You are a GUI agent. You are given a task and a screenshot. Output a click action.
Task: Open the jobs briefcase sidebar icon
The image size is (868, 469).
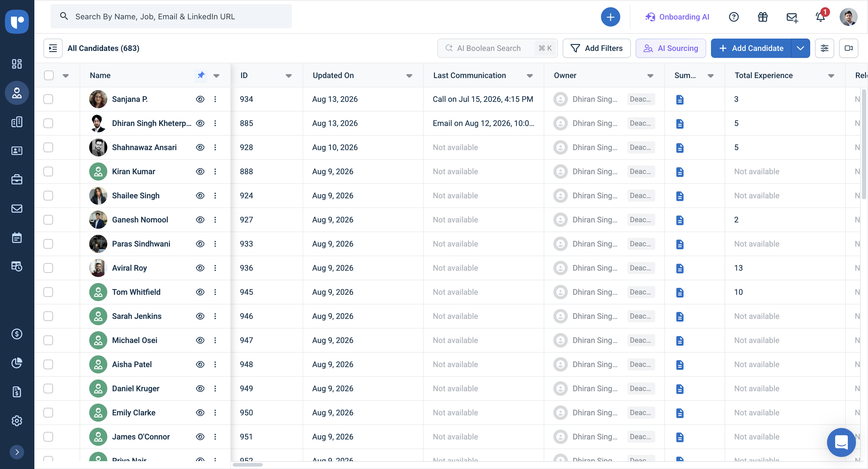point(17,180)
